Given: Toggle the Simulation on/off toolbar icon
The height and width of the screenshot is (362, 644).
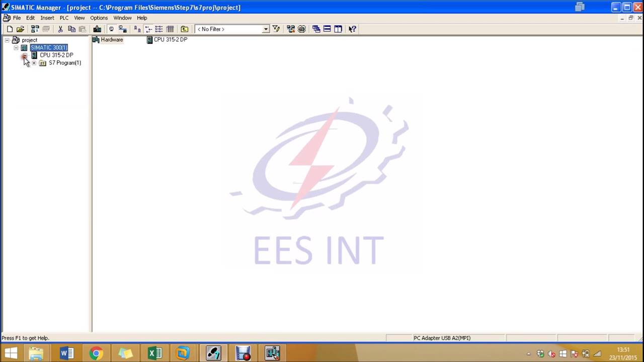Looking at the screenshot, I should (302, 29).
